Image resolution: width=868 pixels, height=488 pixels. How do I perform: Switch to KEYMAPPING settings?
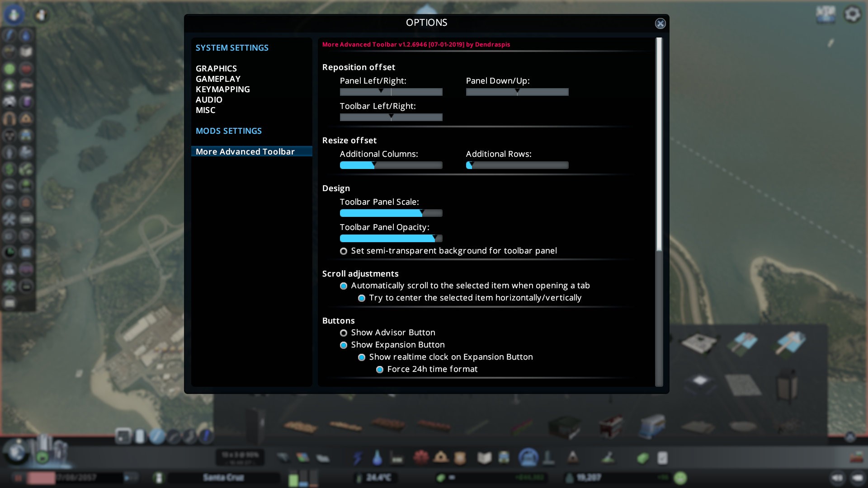pos(222,89)
